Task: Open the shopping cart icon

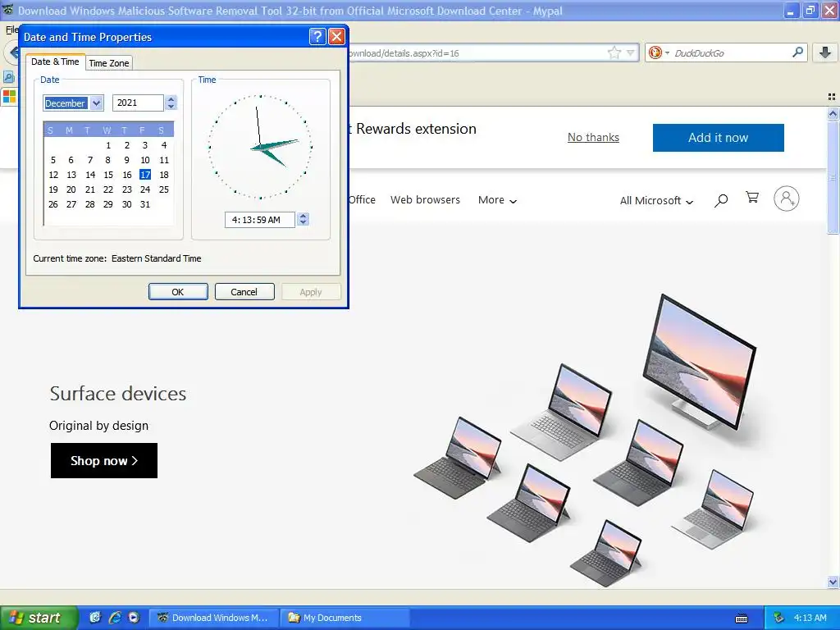Action: pos(752,198)
